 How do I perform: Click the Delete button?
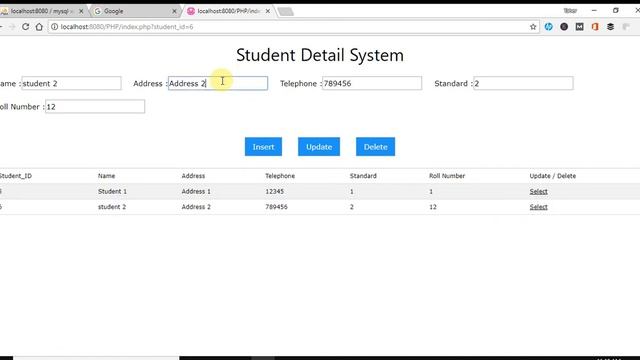(376, 147)
